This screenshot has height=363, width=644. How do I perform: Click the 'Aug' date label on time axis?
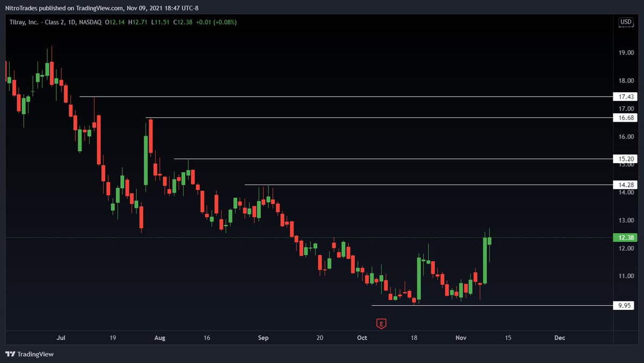159,338
